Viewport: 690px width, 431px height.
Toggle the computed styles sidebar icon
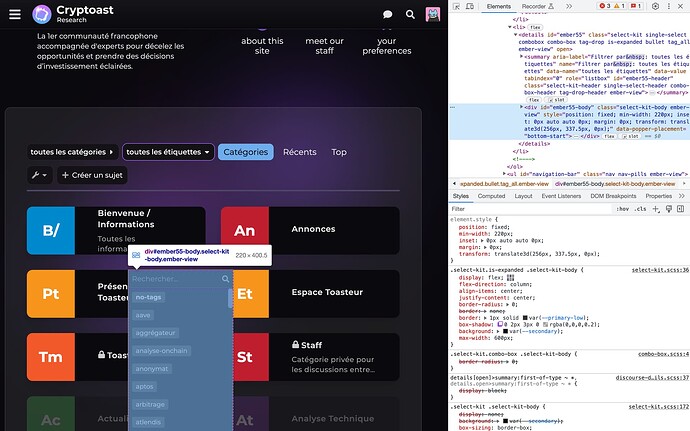tap(680, 209)
